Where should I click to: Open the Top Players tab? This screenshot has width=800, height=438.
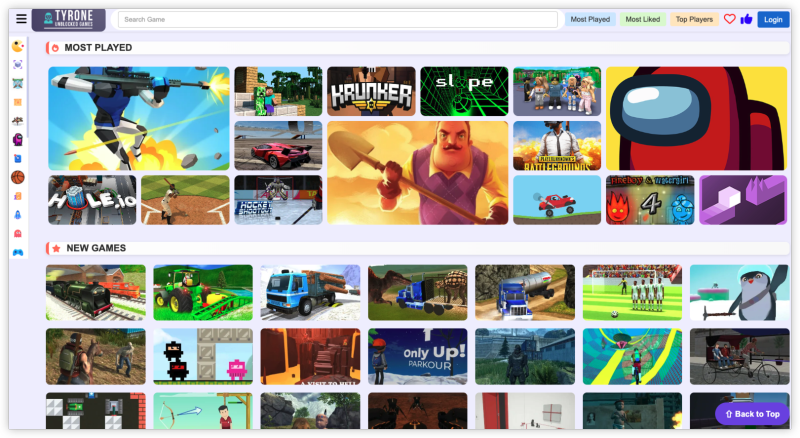click(694, 19)
